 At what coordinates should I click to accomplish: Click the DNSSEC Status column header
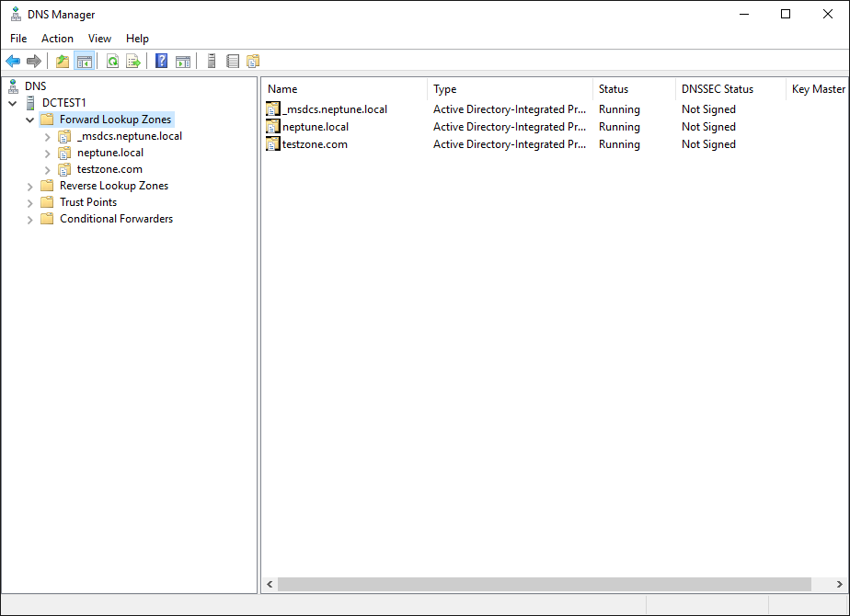[718, 89]
